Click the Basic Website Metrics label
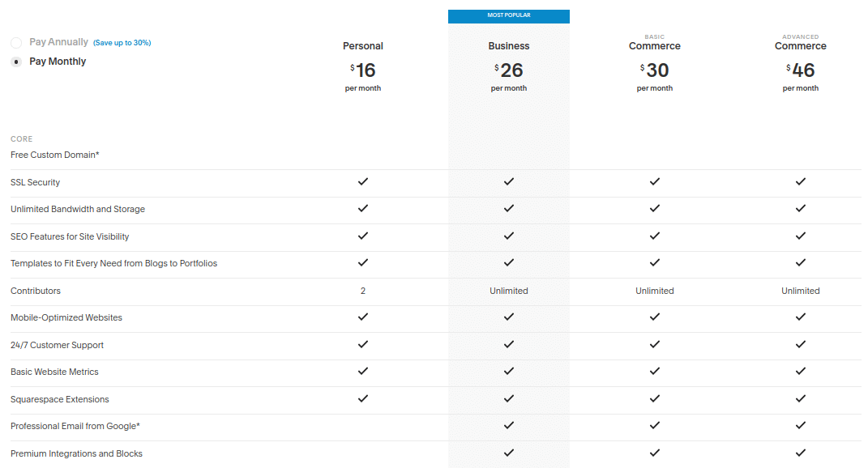 (54, 372)
